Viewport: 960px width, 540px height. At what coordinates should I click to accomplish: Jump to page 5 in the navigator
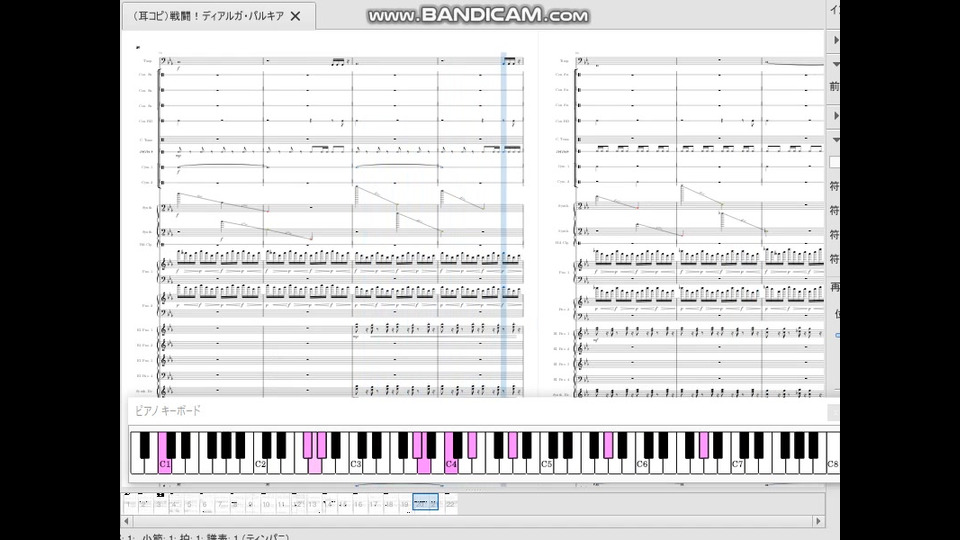190,504
